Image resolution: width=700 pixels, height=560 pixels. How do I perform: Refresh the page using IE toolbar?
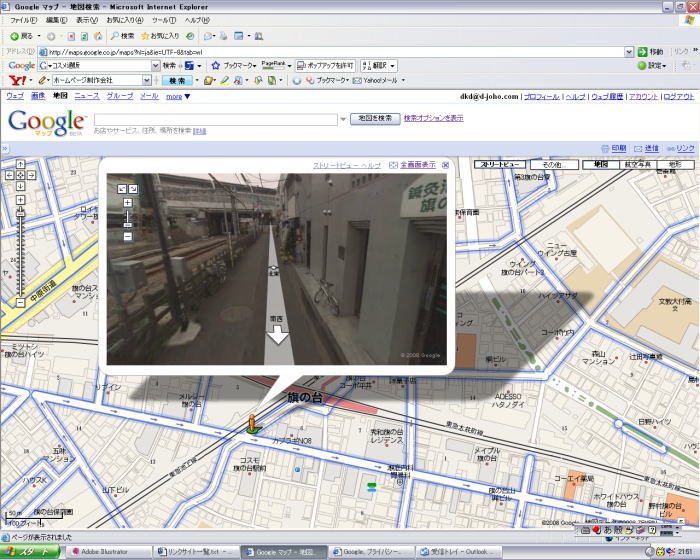click(84, 36)
